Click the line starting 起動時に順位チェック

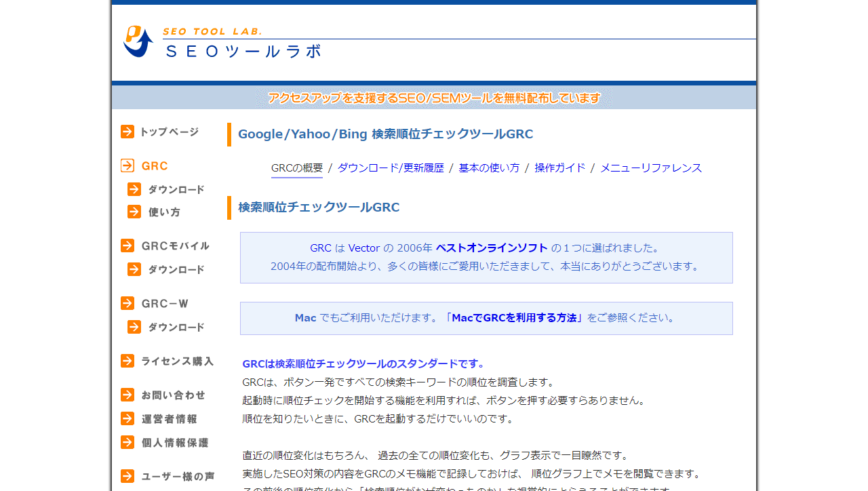pyautogui.click(x=443, y=401)
